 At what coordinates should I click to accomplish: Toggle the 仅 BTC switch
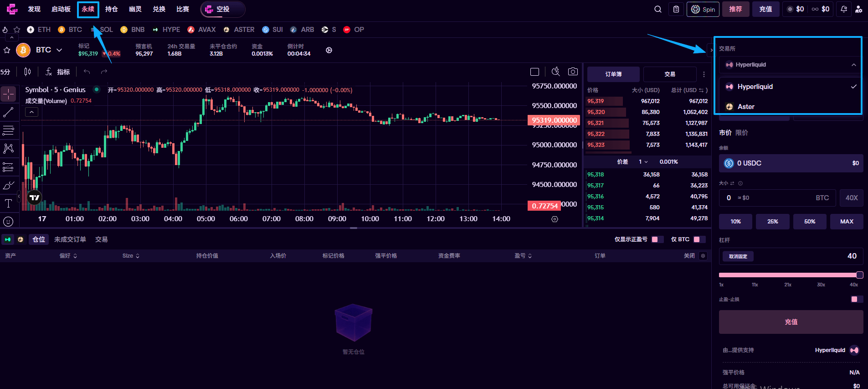click(x=699, y=239)
